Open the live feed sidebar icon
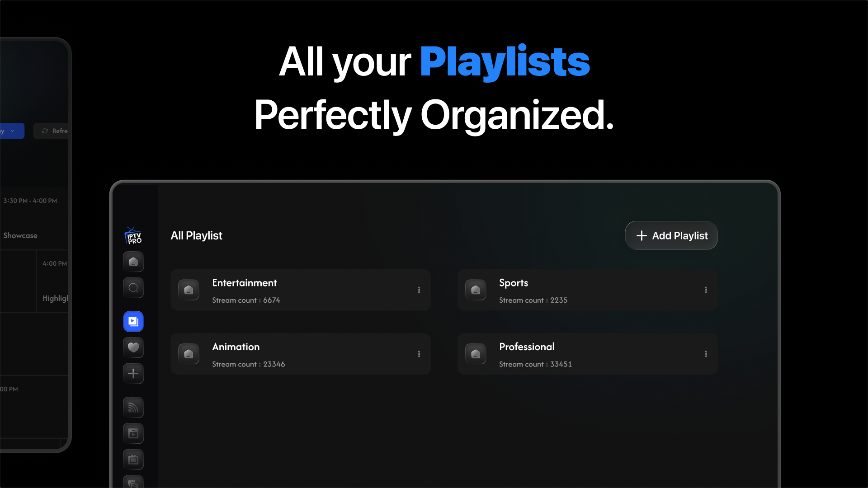 (x=133, y=408)
